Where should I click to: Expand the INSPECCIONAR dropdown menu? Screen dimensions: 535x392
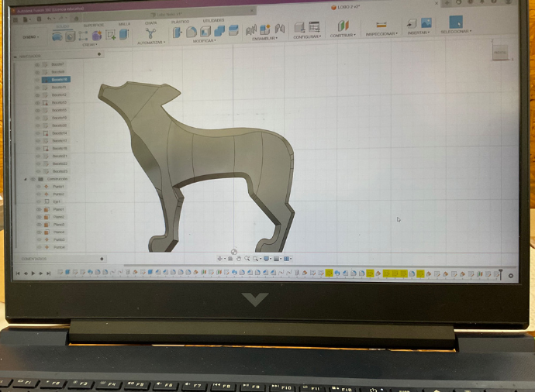tap(381, 34)
